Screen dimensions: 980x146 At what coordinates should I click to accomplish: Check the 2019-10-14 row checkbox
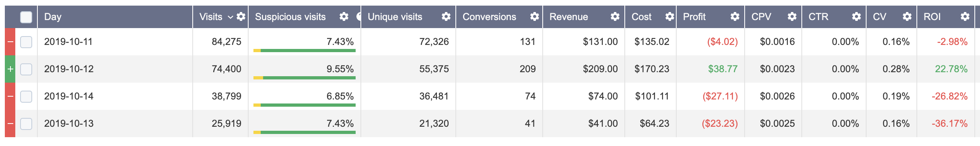[x=26, y=97]
